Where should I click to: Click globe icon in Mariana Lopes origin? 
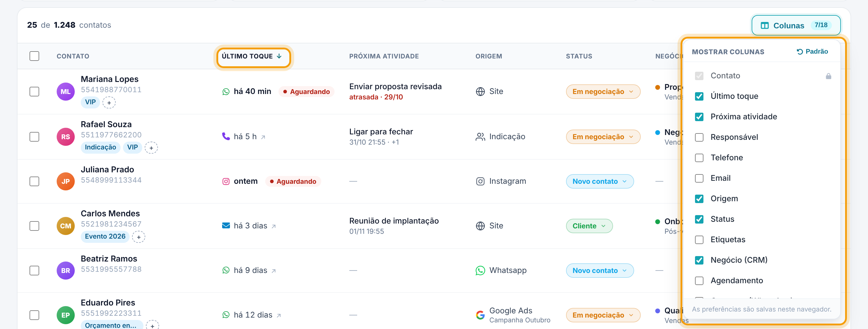click(x=480, y=92)
